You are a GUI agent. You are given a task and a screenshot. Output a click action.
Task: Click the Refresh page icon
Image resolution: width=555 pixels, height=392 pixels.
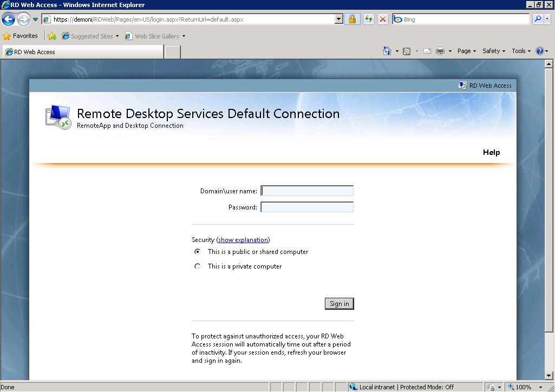click(x=369, y=19)
